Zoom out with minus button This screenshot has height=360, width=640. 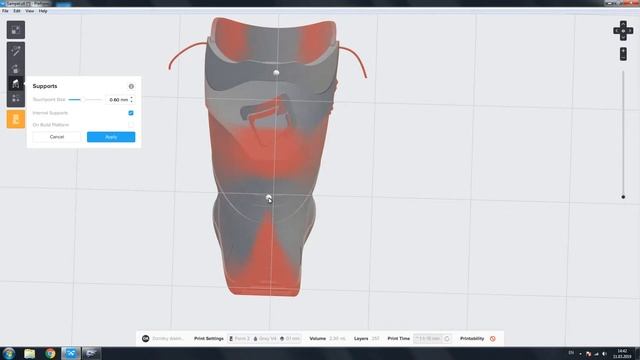click(x=623, y=57)
